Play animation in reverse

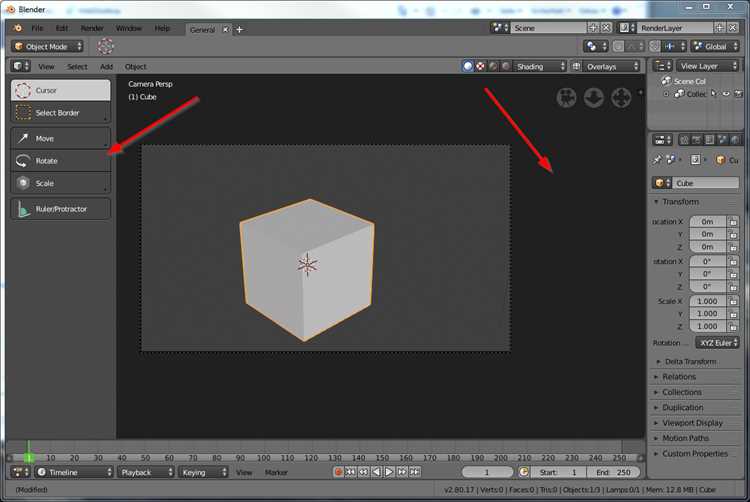376,472
